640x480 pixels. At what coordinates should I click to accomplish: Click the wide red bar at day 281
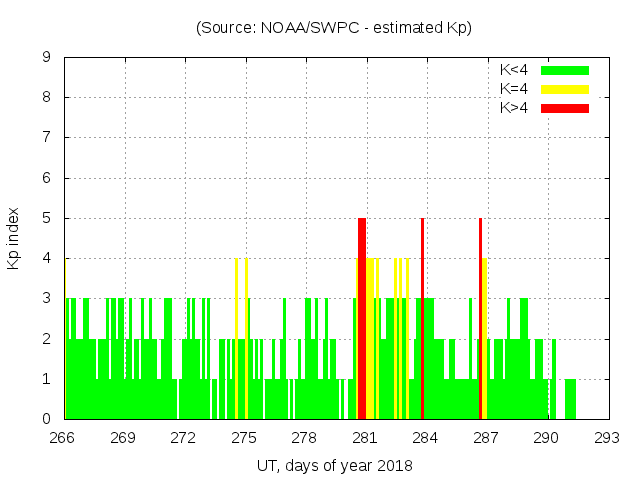(362, 320)
